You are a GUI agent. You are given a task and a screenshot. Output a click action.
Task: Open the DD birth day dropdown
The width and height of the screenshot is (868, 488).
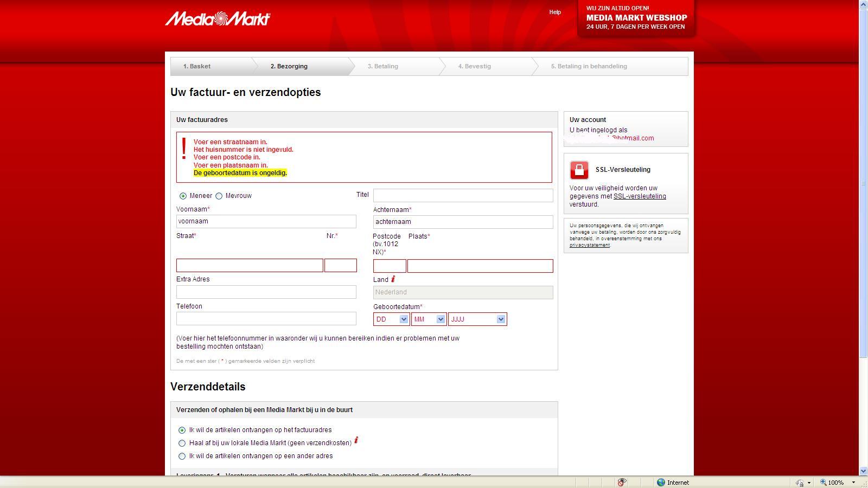[x=391, y=319]
